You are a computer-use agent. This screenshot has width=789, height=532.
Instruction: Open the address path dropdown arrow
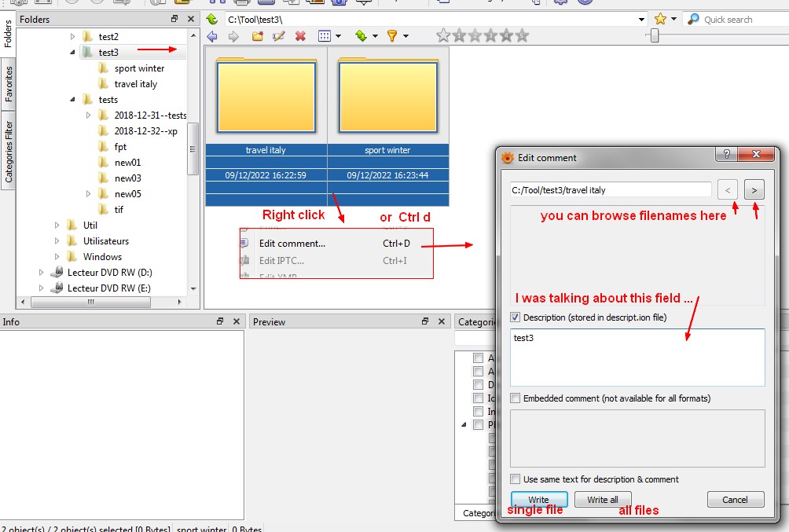(642, 20)
